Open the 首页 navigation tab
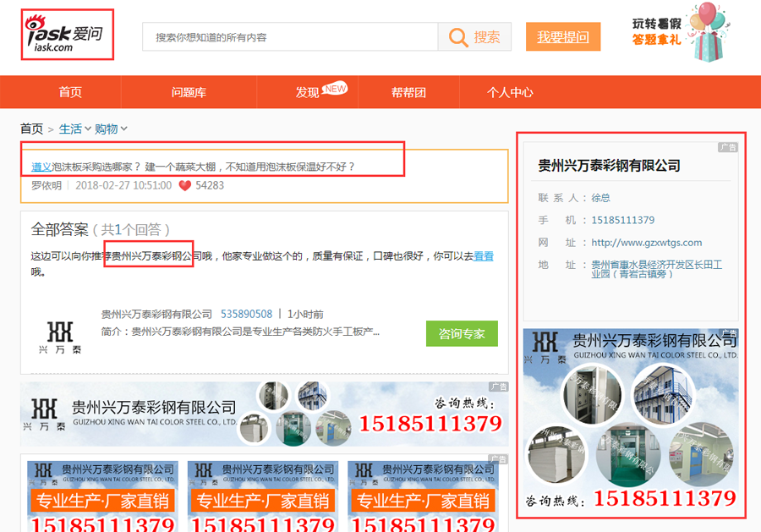 pyautogui.click(x=70, y=92)
